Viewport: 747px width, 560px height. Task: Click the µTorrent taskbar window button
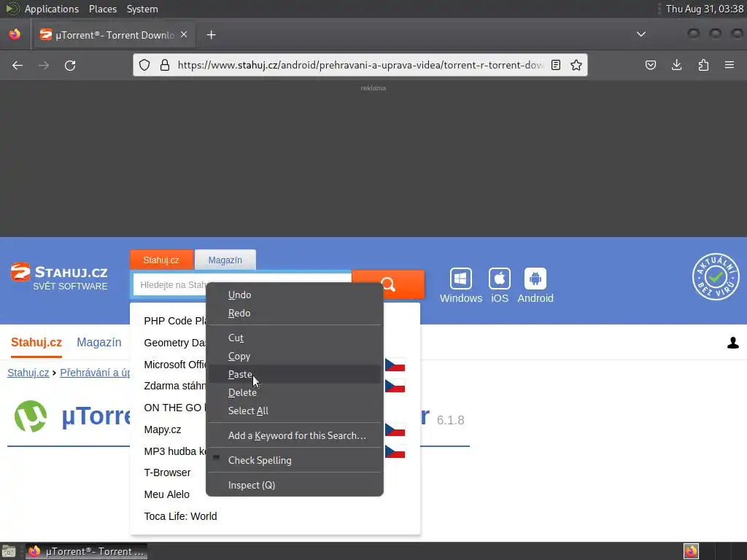[x=86, y=551]
